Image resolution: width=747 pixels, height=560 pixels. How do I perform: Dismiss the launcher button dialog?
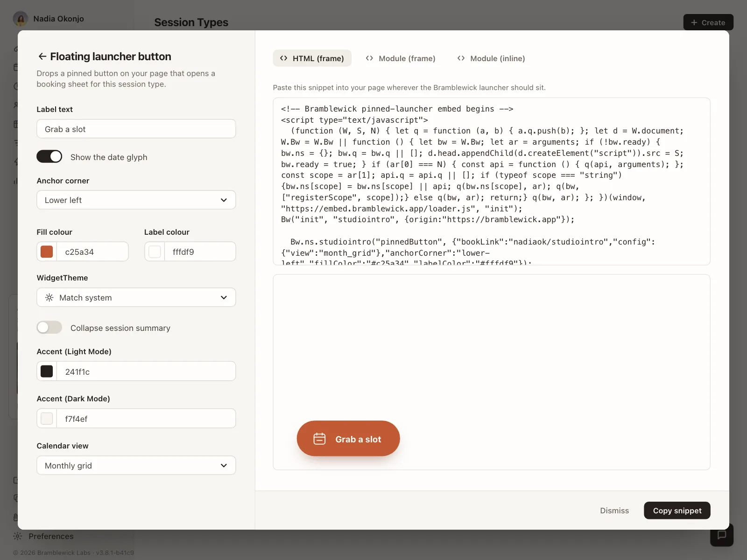614,511
